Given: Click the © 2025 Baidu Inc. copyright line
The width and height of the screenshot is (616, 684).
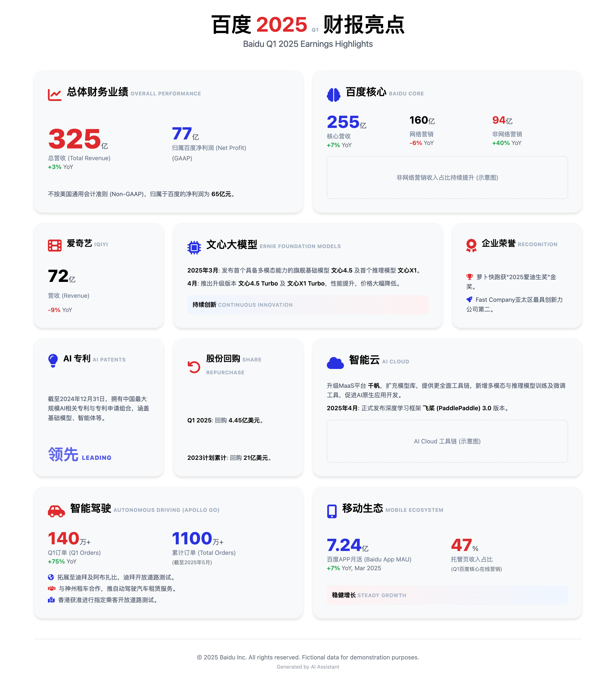Looking at the screenshot, I should point(308,657).
